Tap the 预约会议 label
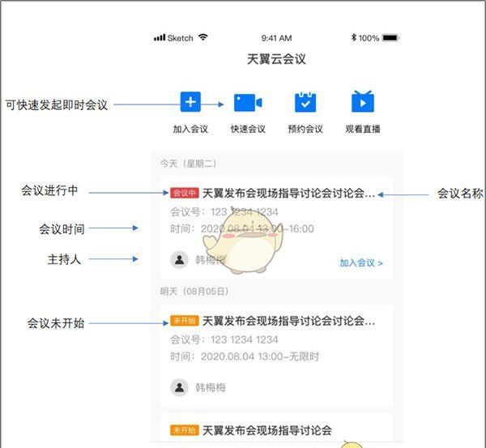This screenshot has height=448, width=486. point(305,129)
